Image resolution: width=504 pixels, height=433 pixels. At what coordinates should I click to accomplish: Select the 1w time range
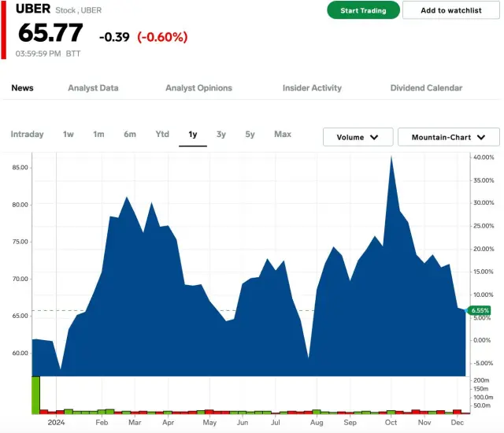(x=69, y=135)
